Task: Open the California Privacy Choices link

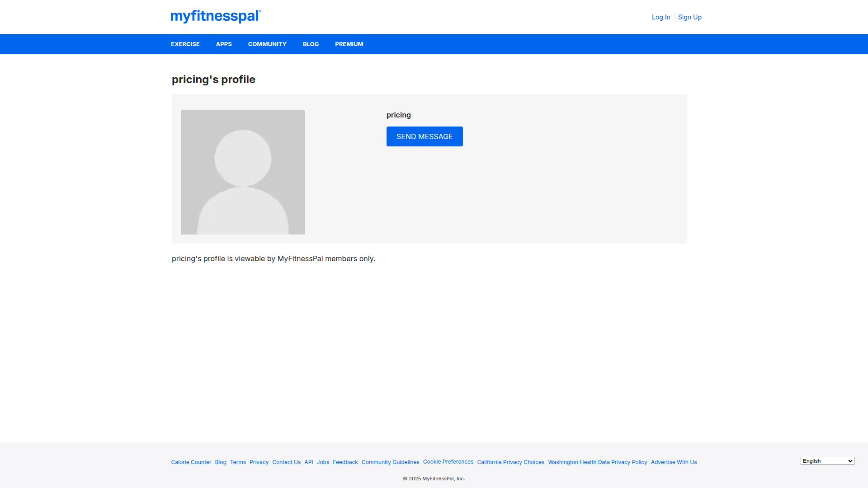Action: coord(511,462)
